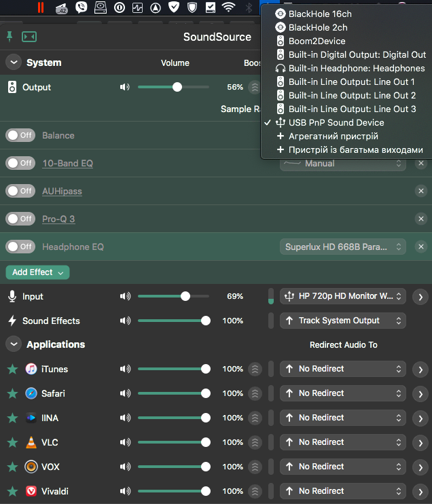The image size is (432, 504).
Task: Enable the 10-Band EQ toggle
Action: coord(20,163)
